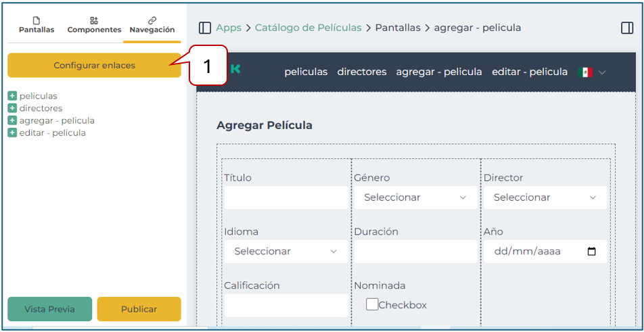
Task: Switch to the Componentes tab
Action: (94, 25)
